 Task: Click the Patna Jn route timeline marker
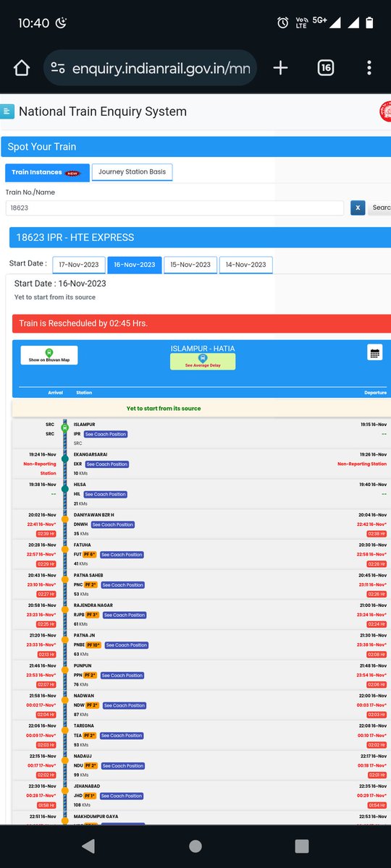pos(65,639)
